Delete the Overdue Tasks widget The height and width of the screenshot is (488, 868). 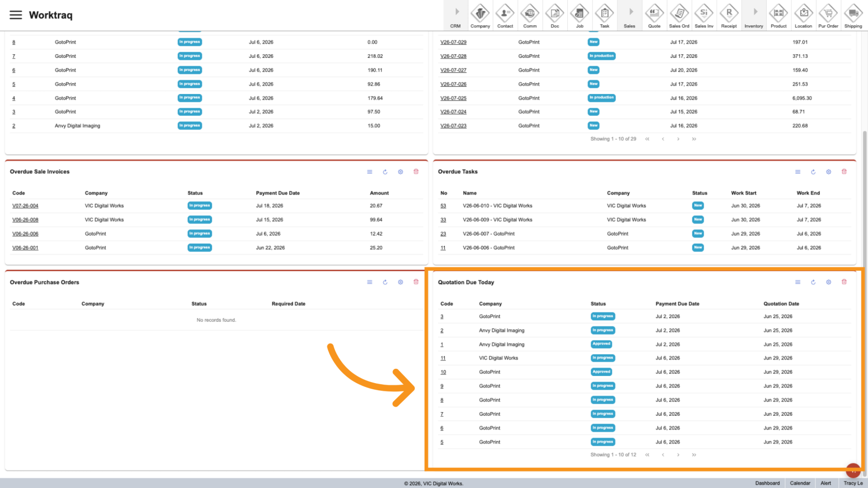tap(844, 172)
